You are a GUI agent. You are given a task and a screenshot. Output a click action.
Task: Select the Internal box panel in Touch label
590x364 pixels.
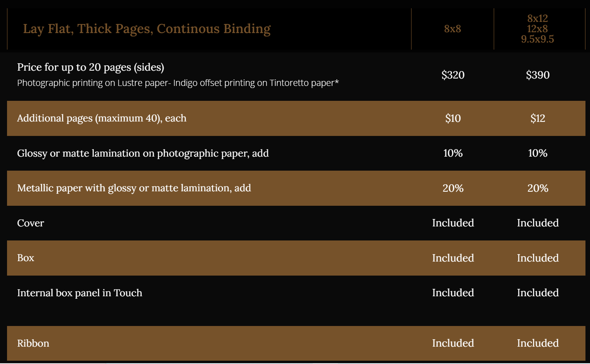tap(80, 293)
